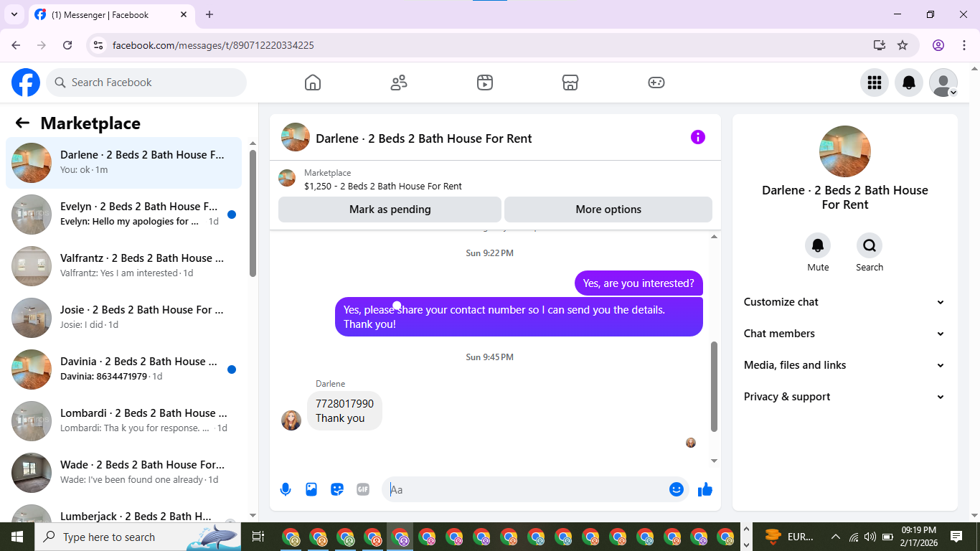Open the Chrome profile icon

coord(938,45)
